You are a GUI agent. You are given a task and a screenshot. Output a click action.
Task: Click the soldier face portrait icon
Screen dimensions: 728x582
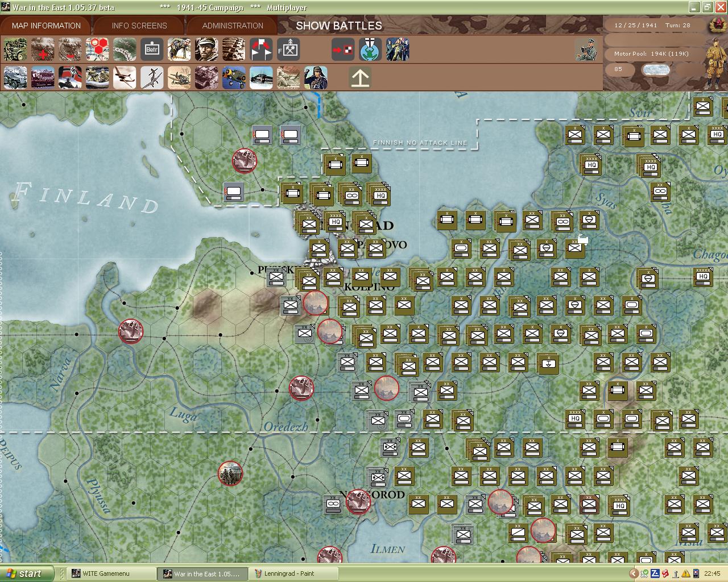coord(206,50)
